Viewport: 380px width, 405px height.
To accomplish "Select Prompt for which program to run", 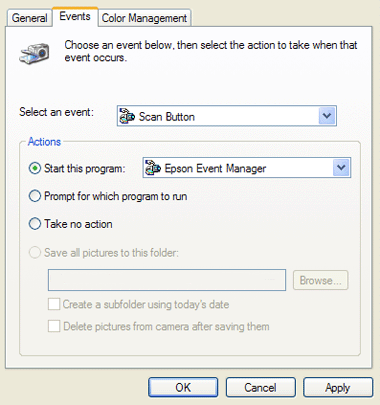I will 35,196.
